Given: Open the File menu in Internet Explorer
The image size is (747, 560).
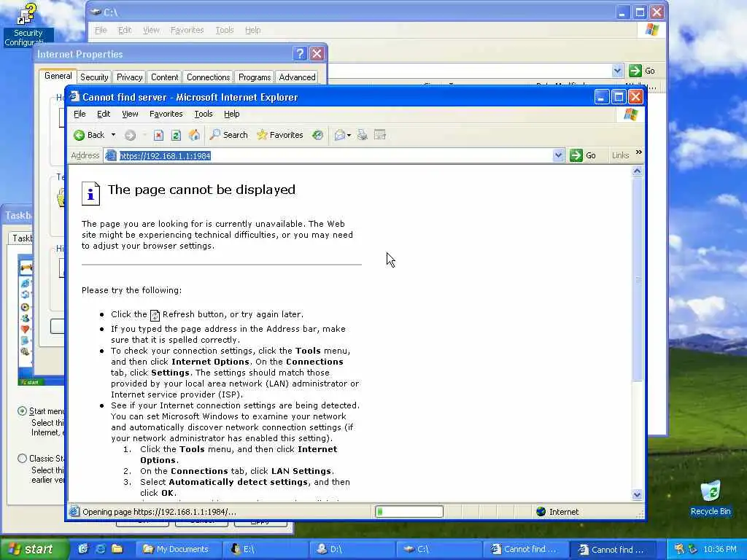Looking at the screenshot, I should pyautogui.click(x=80, y=114).
